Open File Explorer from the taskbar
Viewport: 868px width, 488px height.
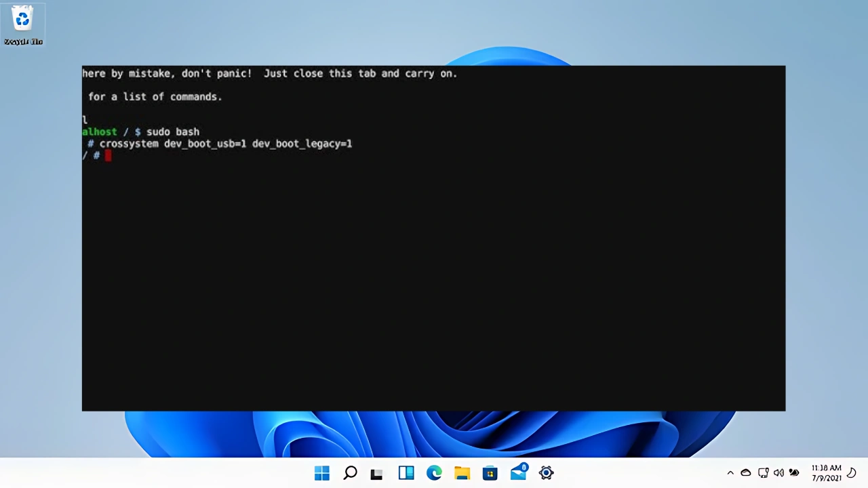point(462,473)
